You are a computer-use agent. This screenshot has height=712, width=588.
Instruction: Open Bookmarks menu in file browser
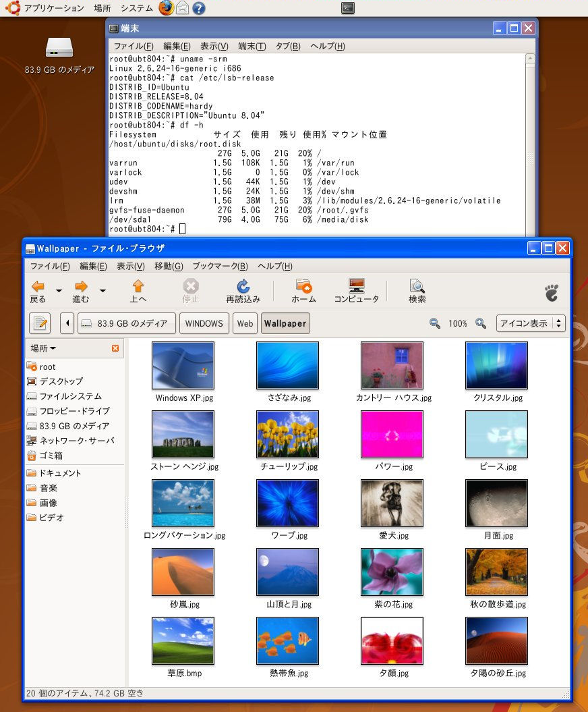coord(220,266)
